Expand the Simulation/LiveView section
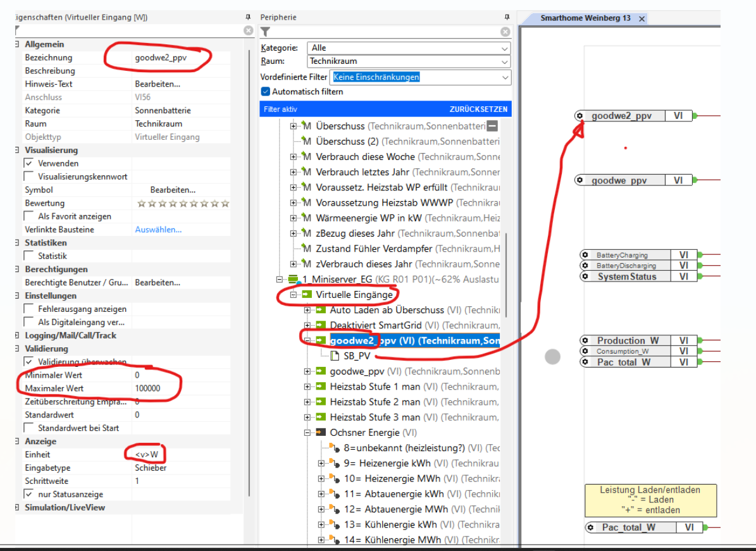This screenshot has height=551, width=756. pyautogui.click(x=17, y=507)
